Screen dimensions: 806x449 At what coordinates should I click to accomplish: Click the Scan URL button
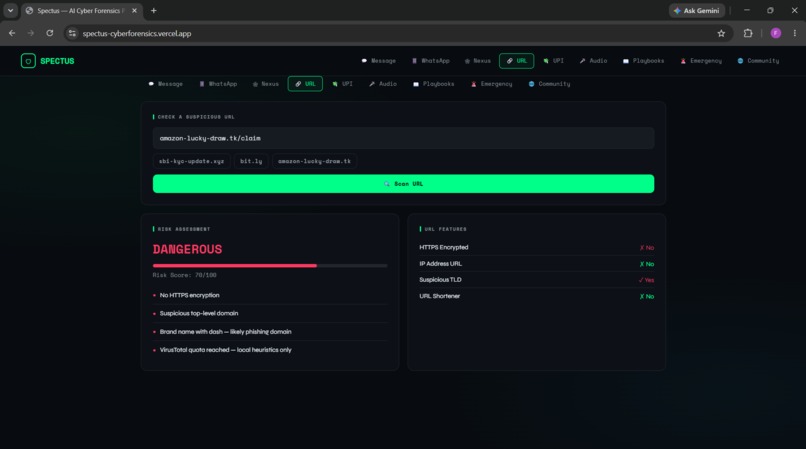[x=404, y=184]
